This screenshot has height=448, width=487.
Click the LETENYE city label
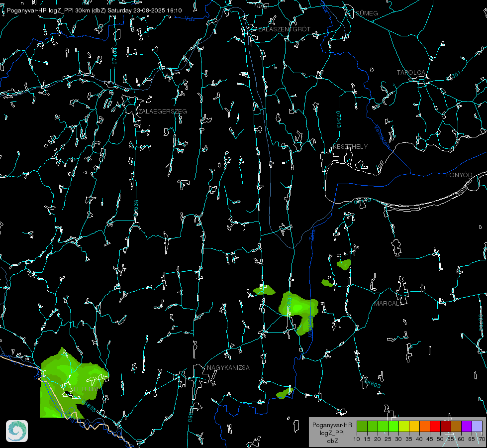pyautogui.click(x=87, y=389)
